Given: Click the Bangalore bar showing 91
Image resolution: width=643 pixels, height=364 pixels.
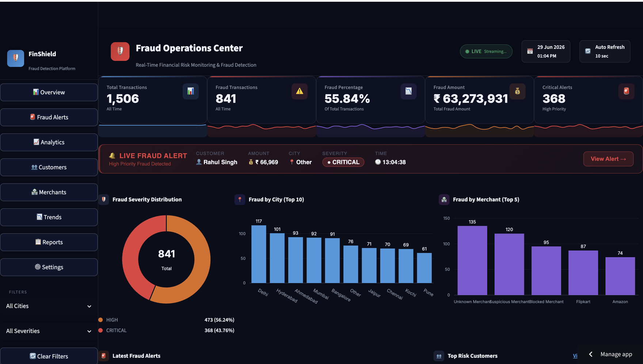Looking at the screenshot, I should click(x=332, y=261).
